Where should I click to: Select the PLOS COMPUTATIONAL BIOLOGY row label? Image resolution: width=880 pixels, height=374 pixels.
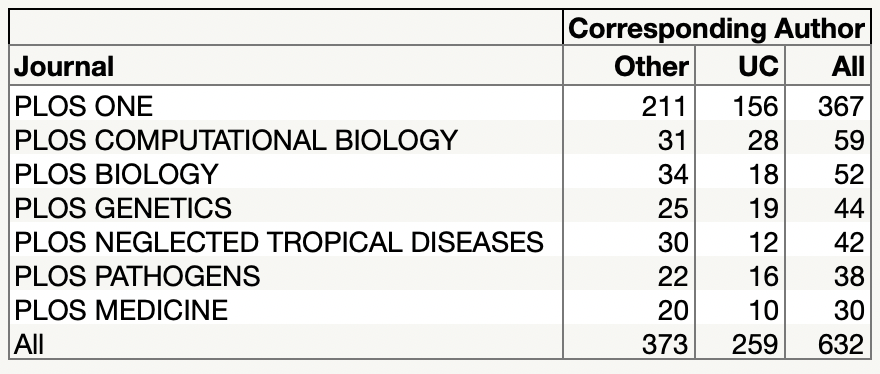click(236, 140)
